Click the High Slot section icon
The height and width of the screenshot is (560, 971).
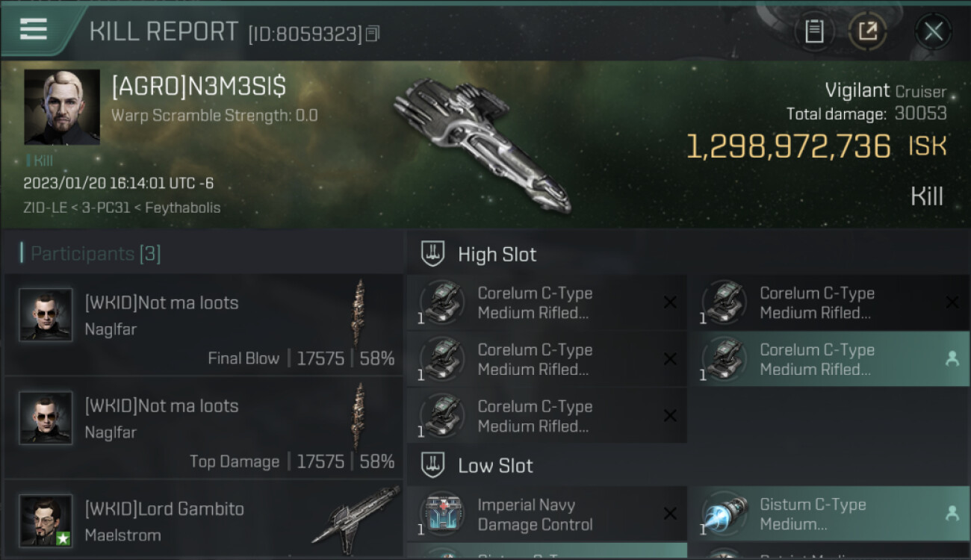coord(433,254)
